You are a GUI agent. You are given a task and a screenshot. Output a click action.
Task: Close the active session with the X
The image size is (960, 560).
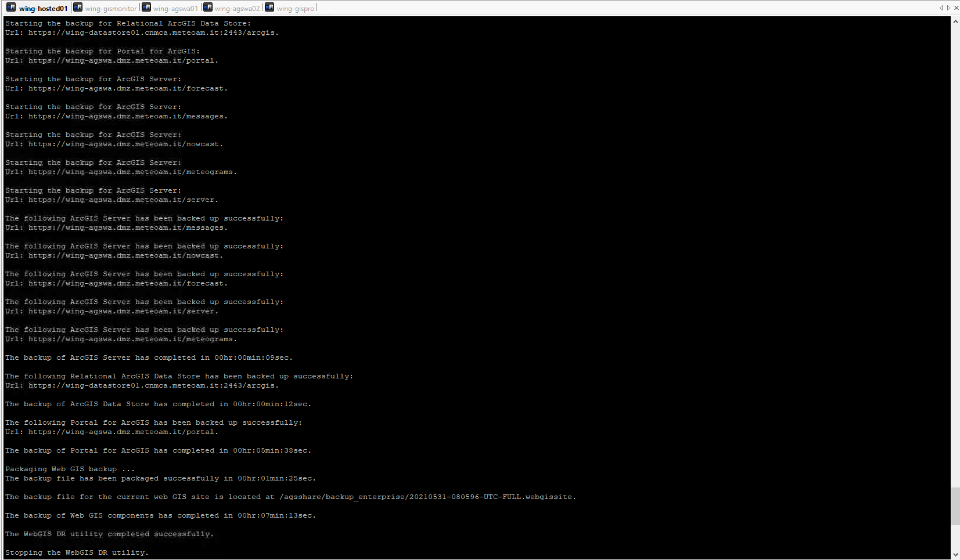pos(956,8)
